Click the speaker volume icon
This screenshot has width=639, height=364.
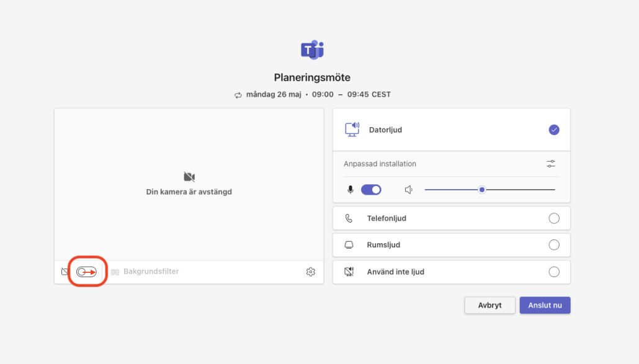(409, 190)
